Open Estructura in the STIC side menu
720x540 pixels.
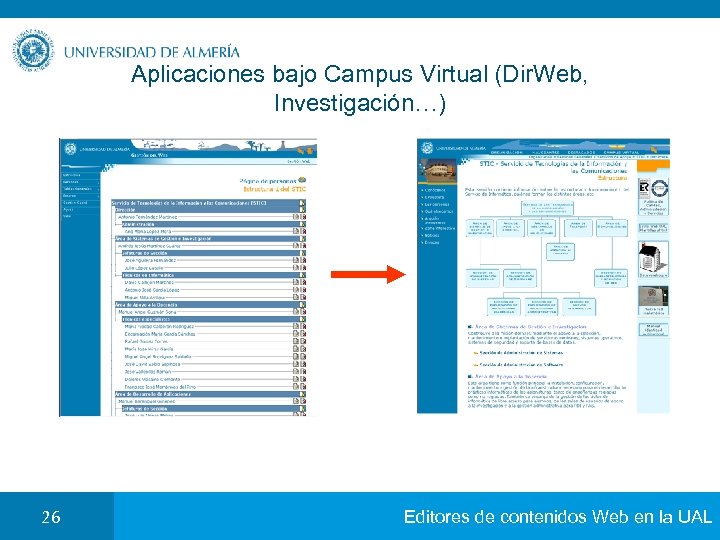click(x=434, y=197)
